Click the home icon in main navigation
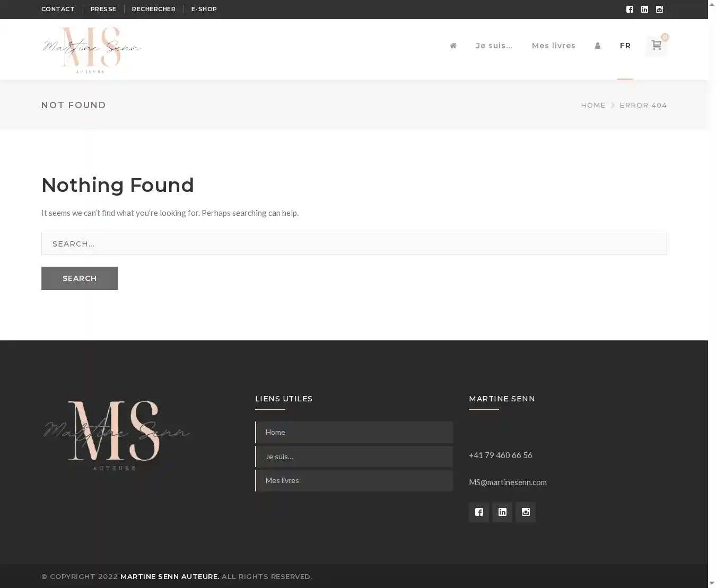Screen dimensions: 716x588 tap(453, 46)
